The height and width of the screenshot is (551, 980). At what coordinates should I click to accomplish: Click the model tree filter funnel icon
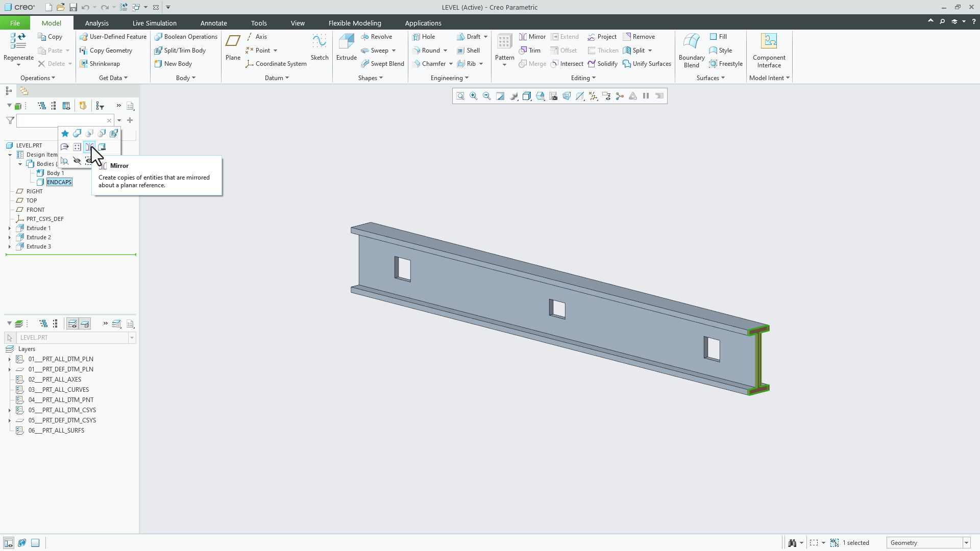click(10, 120)
